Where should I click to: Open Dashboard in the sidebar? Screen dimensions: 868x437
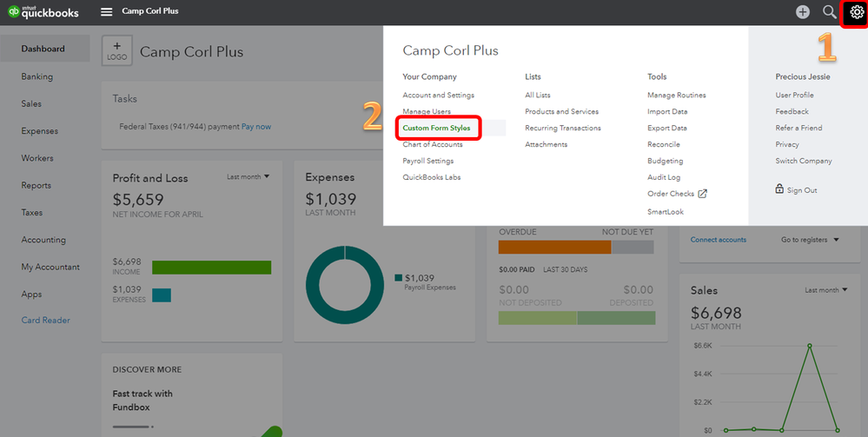(43, 49)
